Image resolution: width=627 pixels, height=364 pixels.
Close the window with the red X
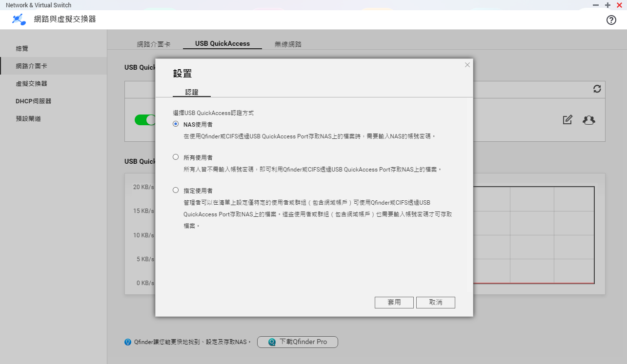[619, 5]
